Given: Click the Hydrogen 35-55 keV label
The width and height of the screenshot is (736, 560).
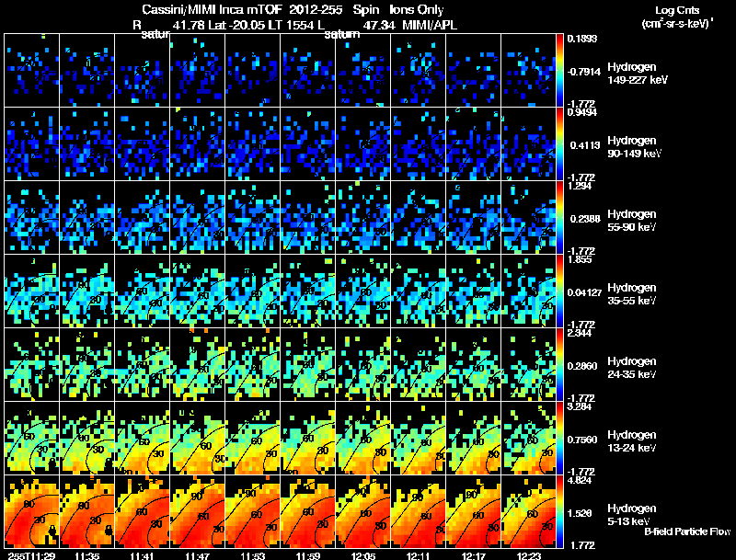Looking at the screenshot, I should pyautogui.click(x=632, y=294).
